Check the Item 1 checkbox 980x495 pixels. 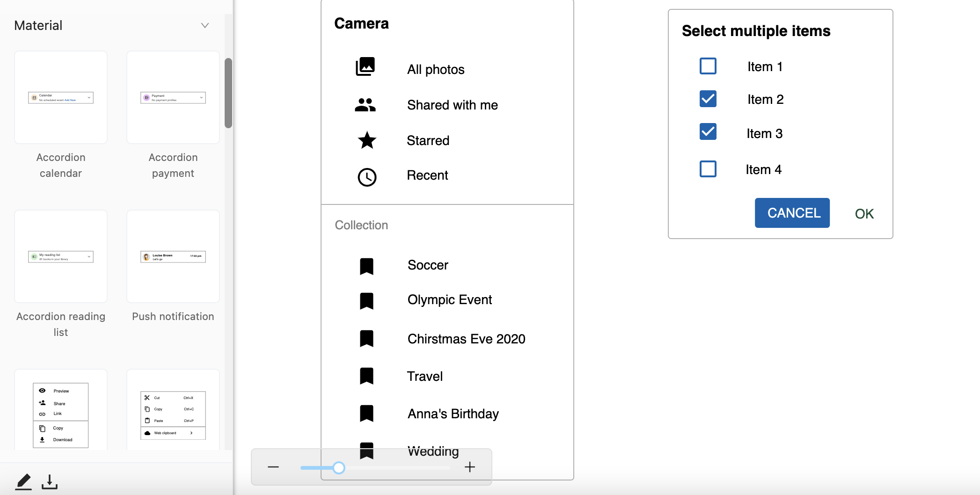708,66
